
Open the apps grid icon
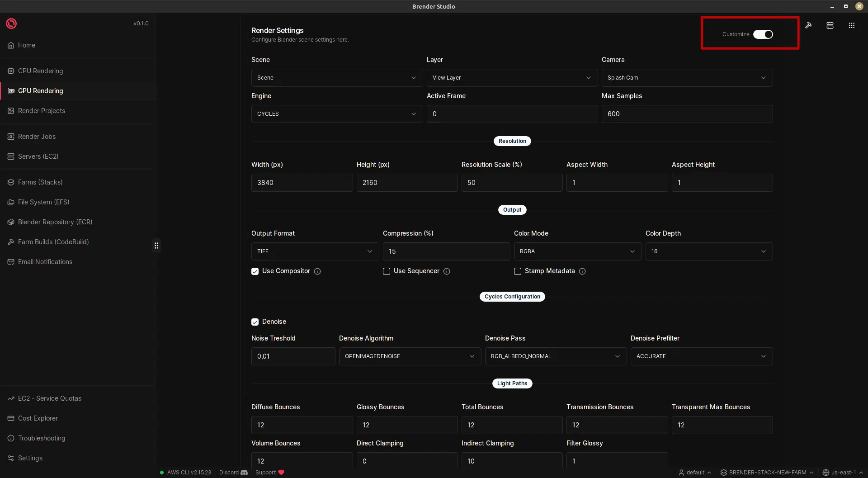coord(851,25)
